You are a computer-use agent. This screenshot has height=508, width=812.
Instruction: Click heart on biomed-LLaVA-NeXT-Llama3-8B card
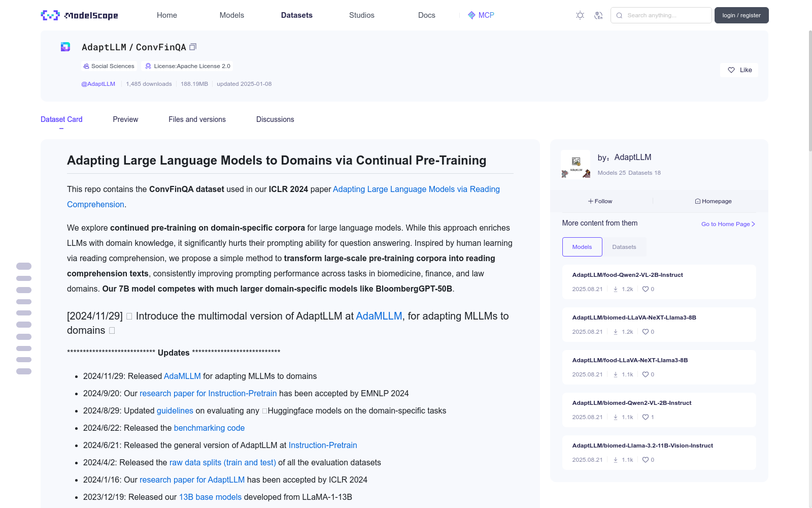646,332
